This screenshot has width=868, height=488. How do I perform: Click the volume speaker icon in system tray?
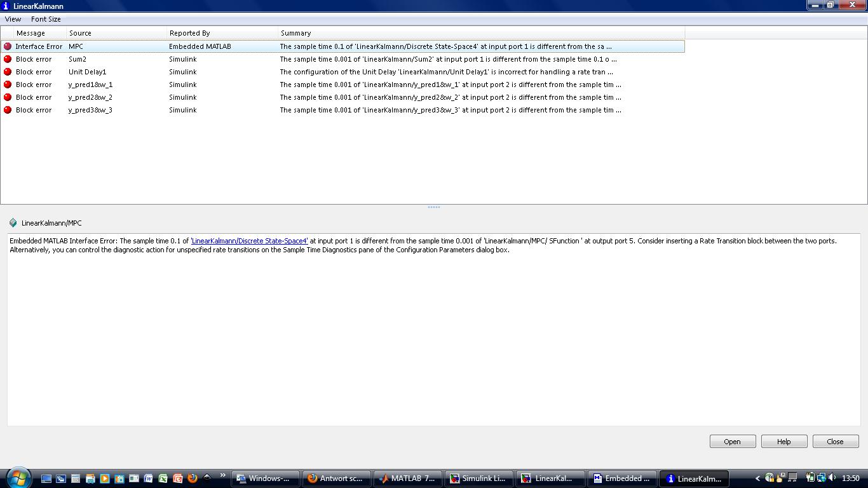(832, 478)
